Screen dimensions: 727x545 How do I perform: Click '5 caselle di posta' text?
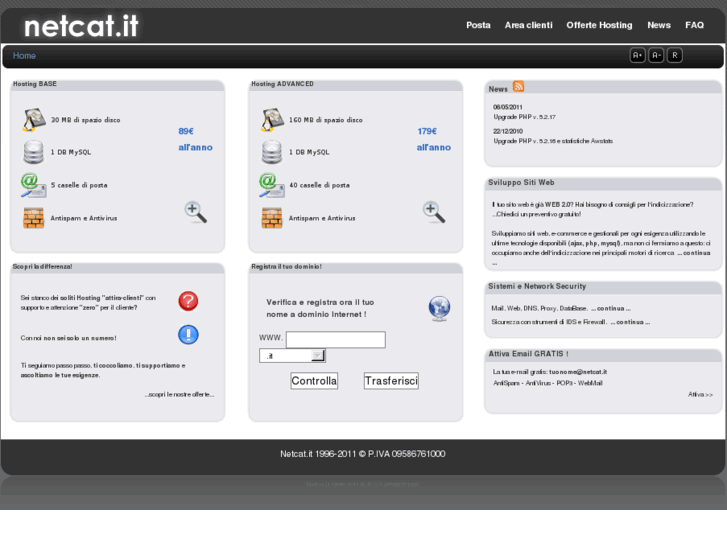(x=79, y=185)
